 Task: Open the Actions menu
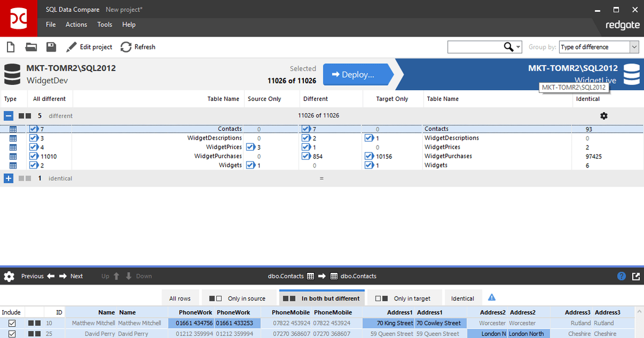click(x=76, y=24)
